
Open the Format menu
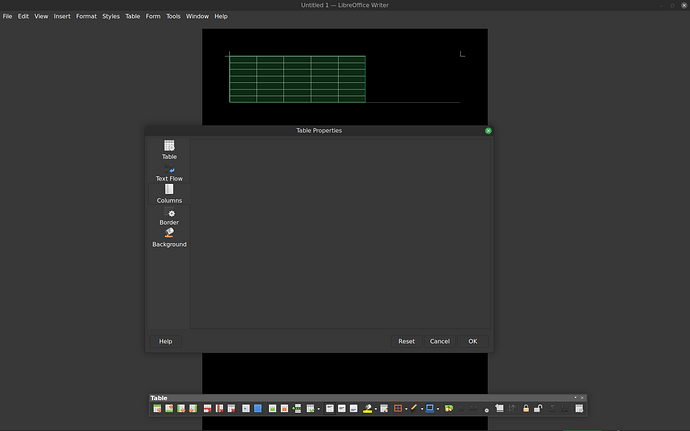tap(86, 16)
